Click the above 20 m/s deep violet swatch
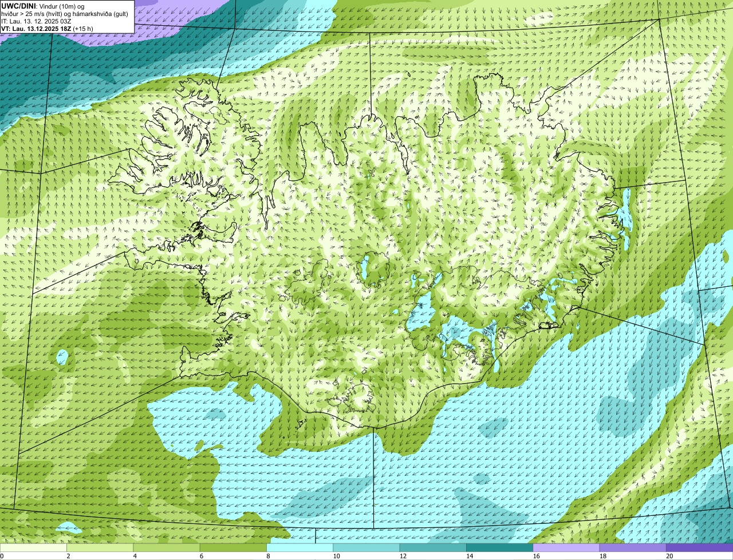 [699, 547]
